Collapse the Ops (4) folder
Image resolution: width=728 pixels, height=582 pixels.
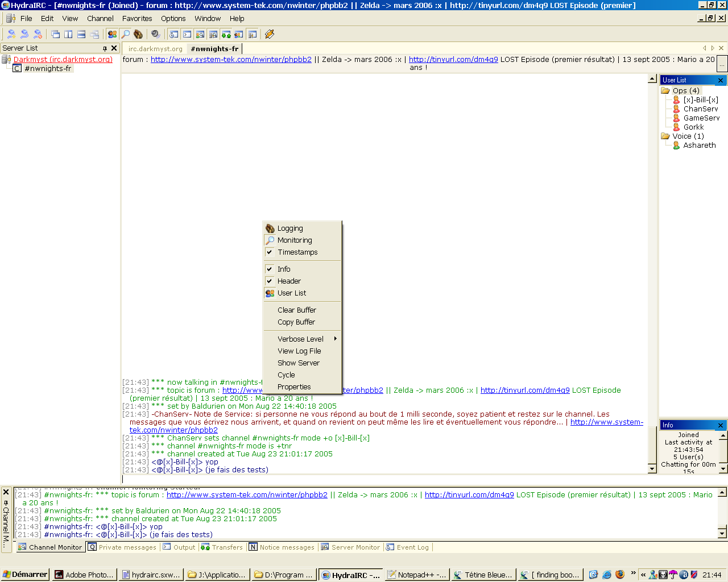pyautogui.click(x=665, y=90)
